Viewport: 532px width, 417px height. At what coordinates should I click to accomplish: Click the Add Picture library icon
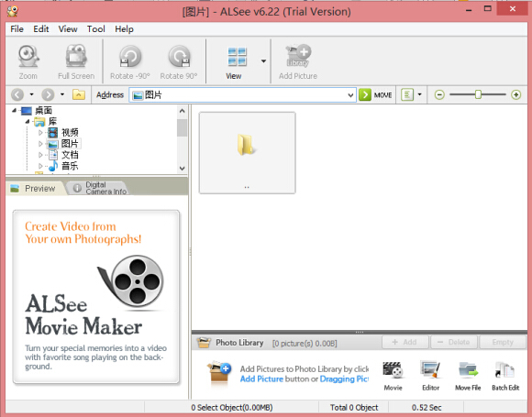tap(298, 61)
